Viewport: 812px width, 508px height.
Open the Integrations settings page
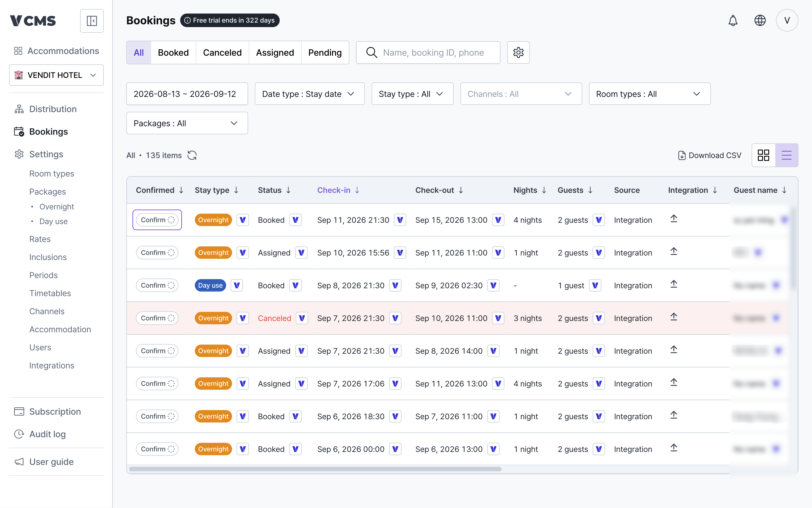51,365
